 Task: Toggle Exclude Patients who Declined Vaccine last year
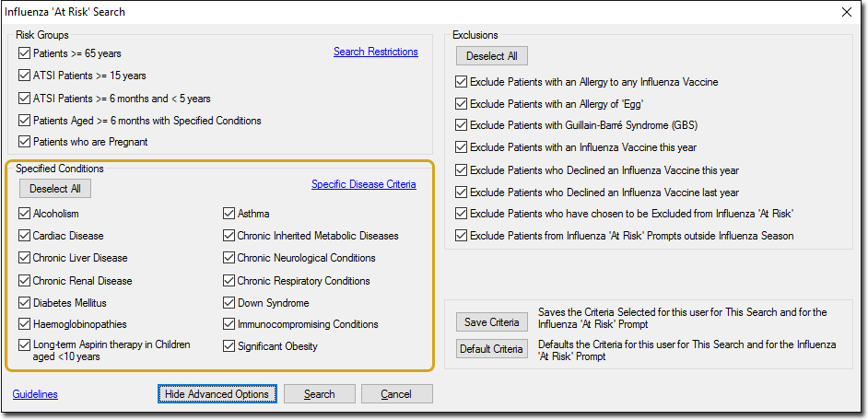point(462,192)
